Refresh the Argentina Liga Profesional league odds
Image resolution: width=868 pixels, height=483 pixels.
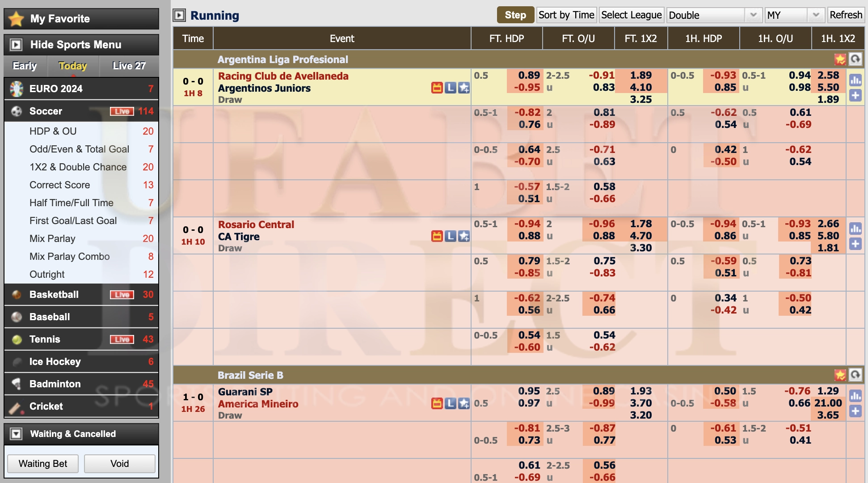(x=855, y=59)
